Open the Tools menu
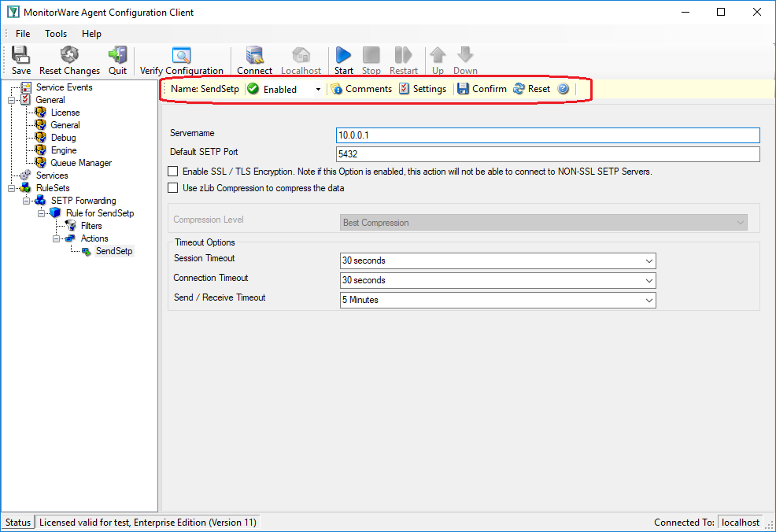 pyautogui.click(x=56, y=34)
